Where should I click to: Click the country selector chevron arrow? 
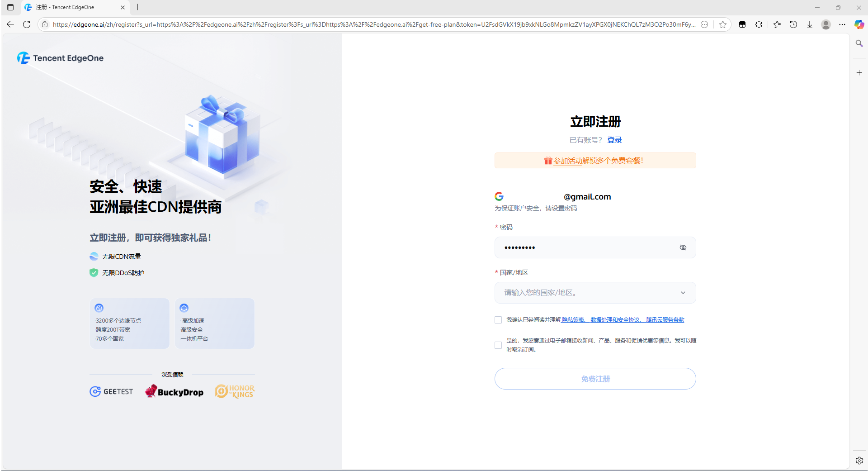683,292
